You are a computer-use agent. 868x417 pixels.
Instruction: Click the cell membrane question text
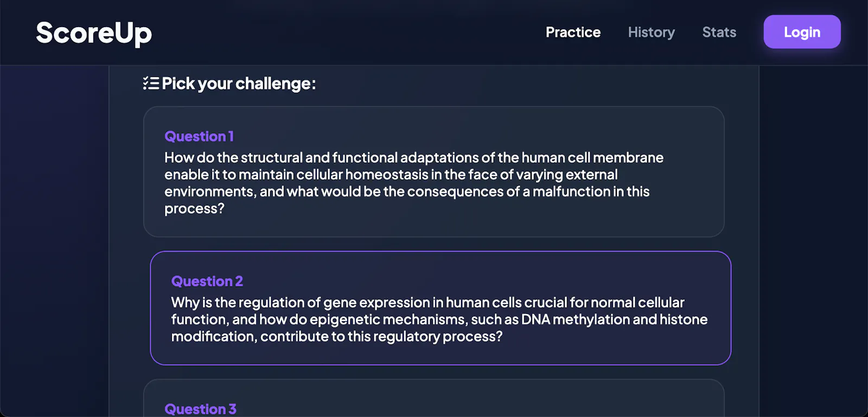[x=414, y=183]
